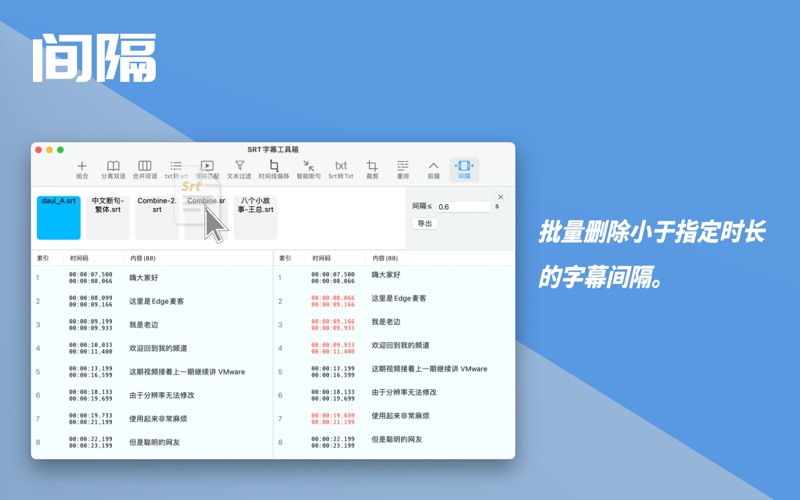Select the highlighted 间隔 interval tool
Screen dimensions: 800x500
coord(464,169)
